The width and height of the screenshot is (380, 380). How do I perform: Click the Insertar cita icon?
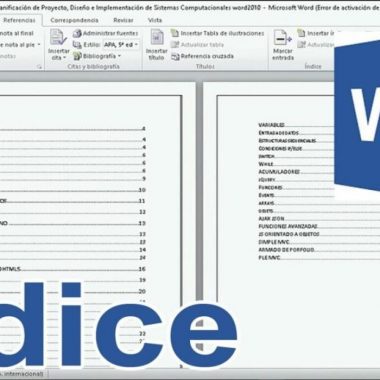click(x=58, y=45)
